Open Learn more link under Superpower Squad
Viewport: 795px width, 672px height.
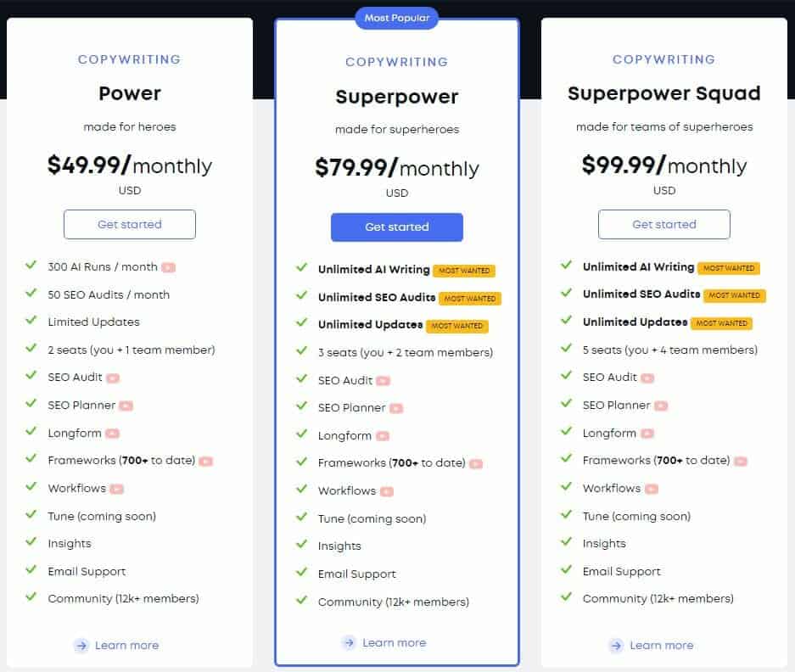[x=662, y=645]
